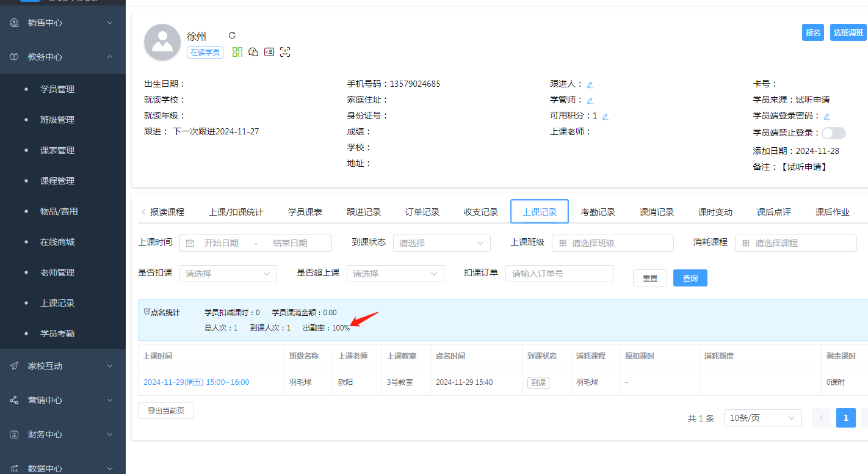The height and width of the screenshot is (474, 868).
Task: Expand the 销售中心 menu chevron
Action: point(110,23)
